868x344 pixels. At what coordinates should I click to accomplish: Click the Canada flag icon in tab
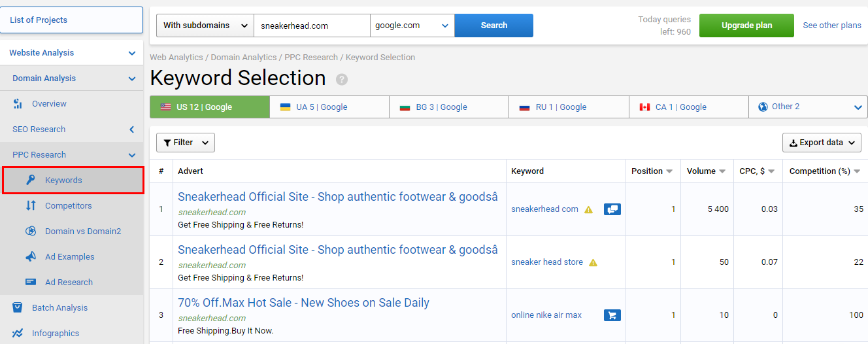pyautogui.click(x=644, y=107)
